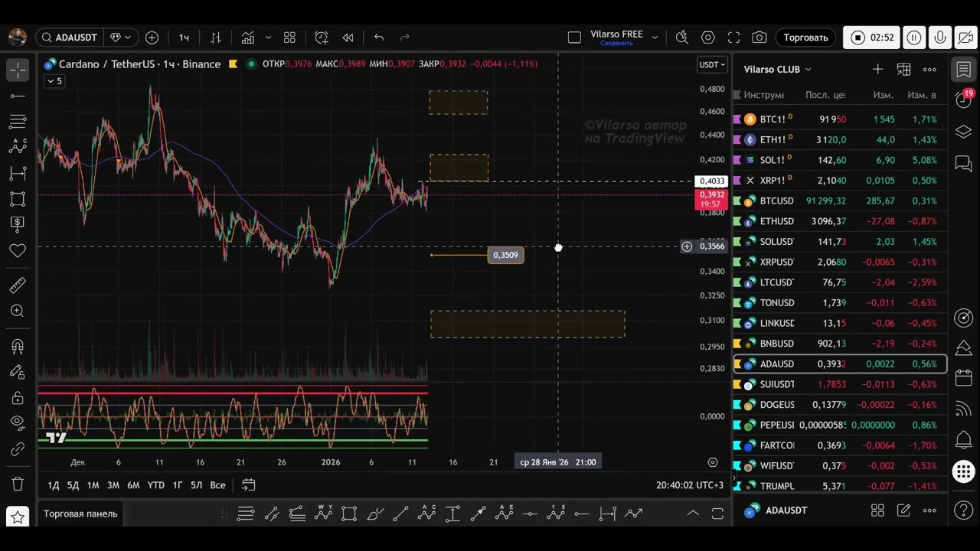This screenshot has width=980, height=551.
Task: Click the 20:40:02 UTC+3 timezone clock
Action: point(690,485)
